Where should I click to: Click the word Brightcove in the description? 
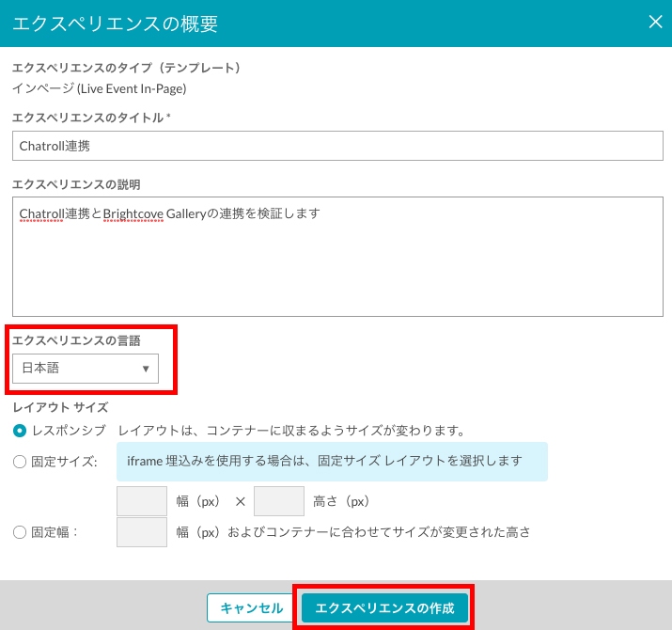[x=133, y=214]
